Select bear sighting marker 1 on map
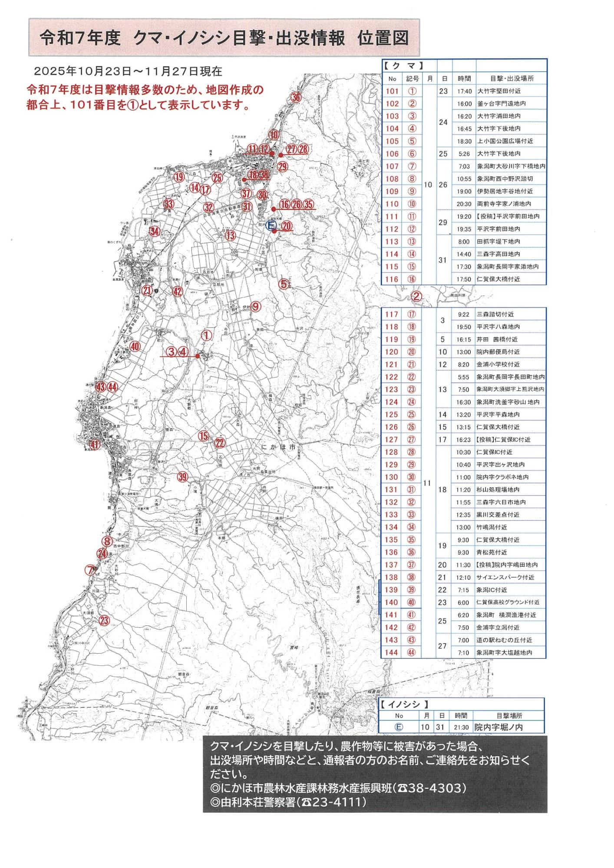614x868 pixels. pos(206,335)
